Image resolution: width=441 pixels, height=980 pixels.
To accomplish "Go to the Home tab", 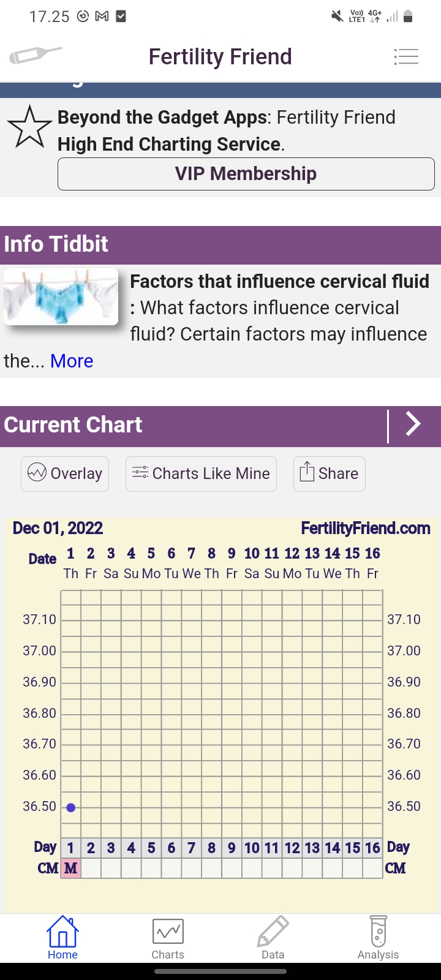I will tap(62, 937).
